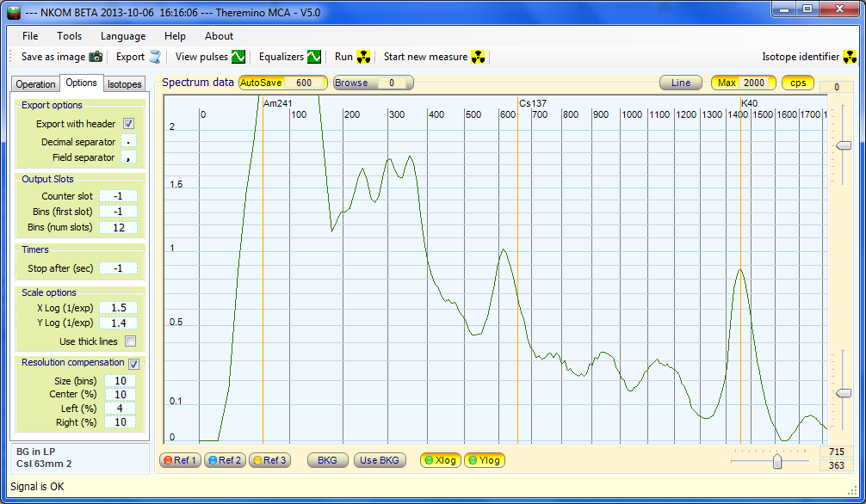Click the horizontal slider thumb below the chart
The image size is (866, 504).
[777, 461]
